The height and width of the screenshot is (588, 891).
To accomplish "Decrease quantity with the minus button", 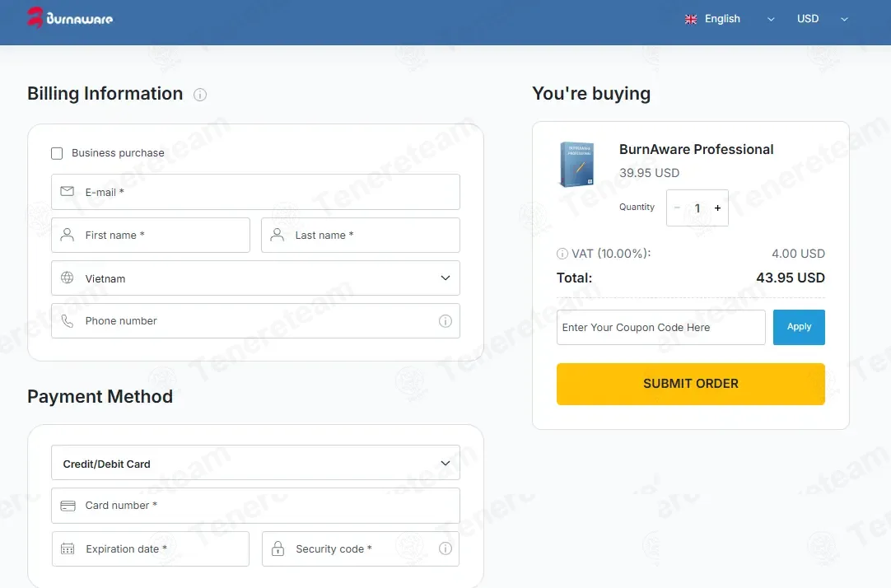I will tap(677, 208).
